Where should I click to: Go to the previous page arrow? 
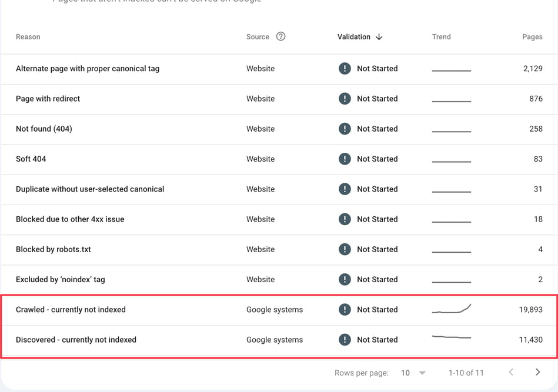511,372
